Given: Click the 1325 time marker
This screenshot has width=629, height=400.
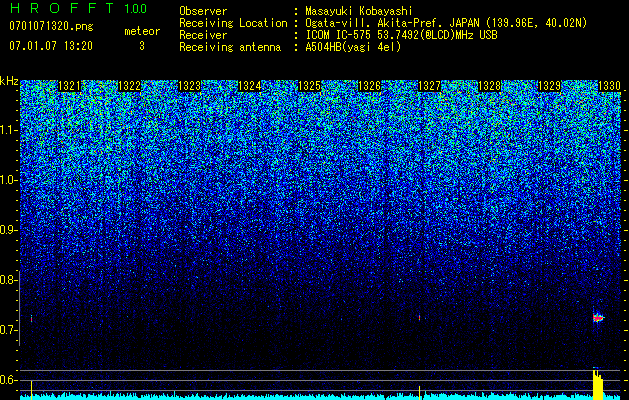Looking at the screenshot, I should [x=310, y=86].
